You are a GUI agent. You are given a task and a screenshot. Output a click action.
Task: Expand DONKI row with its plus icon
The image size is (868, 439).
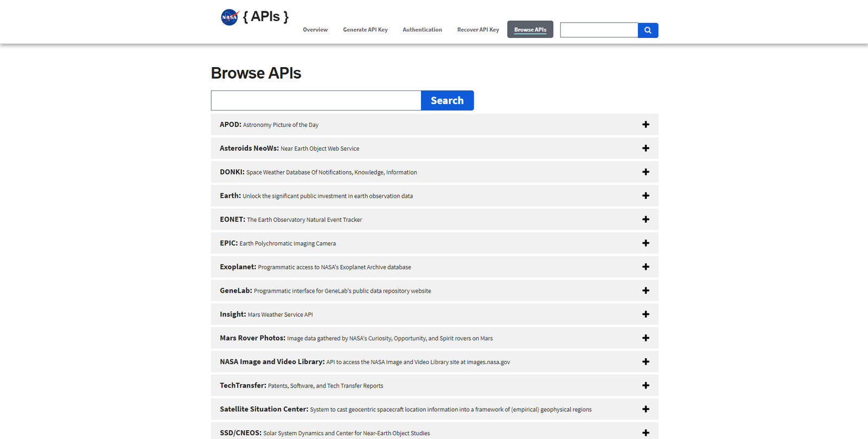(646, 172)
